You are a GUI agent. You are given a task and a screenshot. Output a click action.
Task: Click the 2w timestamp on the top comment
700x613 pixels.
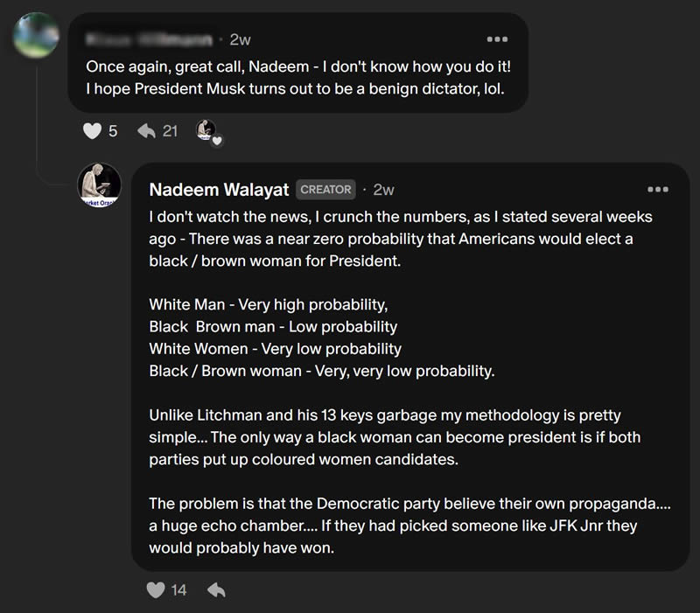point(240,39)
